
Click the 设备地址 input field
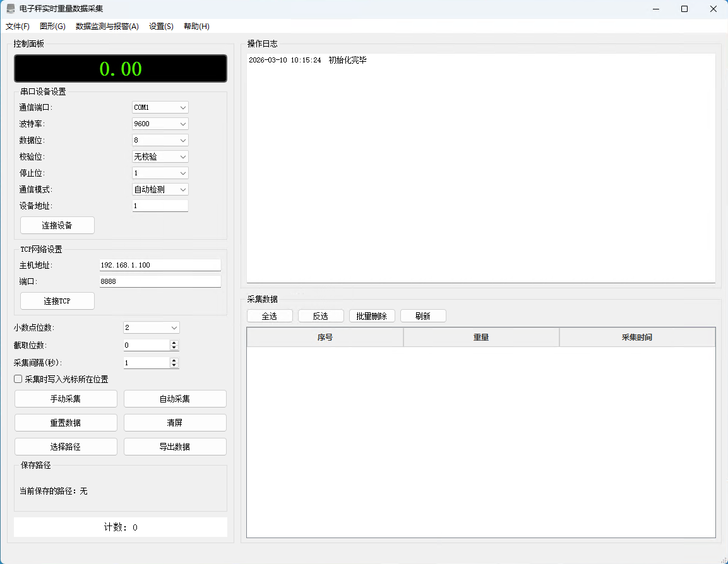click(160, 206)
